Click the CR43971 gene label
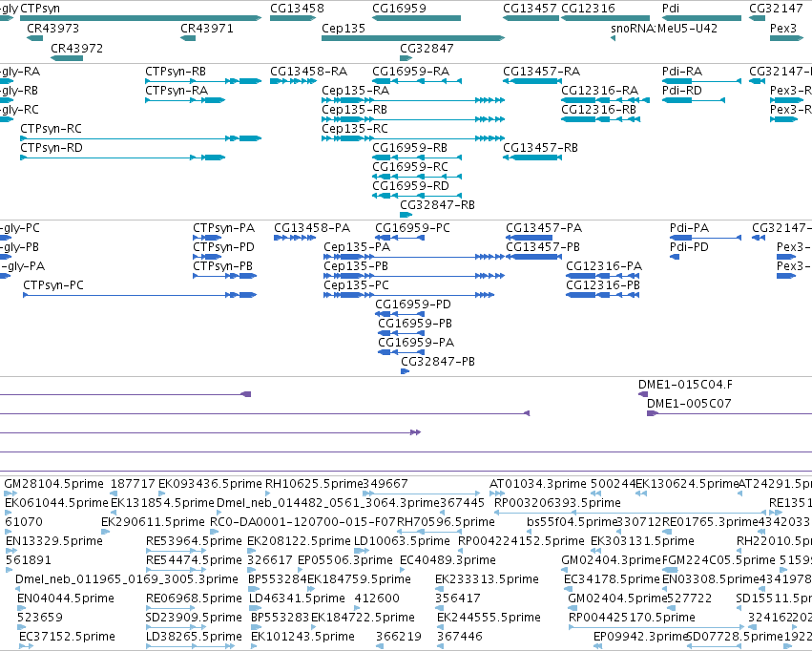The image size is (812, 651). [x=207, y=29]
